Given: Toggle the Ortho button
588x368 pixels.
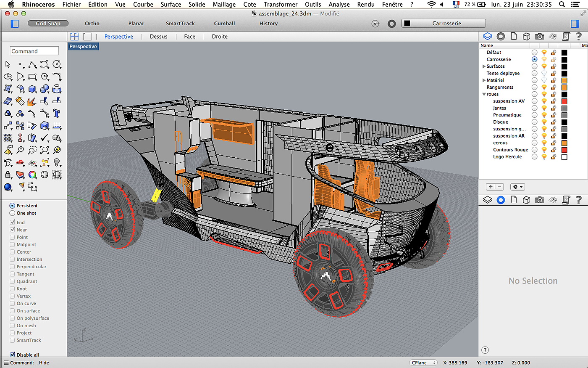Looking at the screenshot, I should [x=92, y=24].
